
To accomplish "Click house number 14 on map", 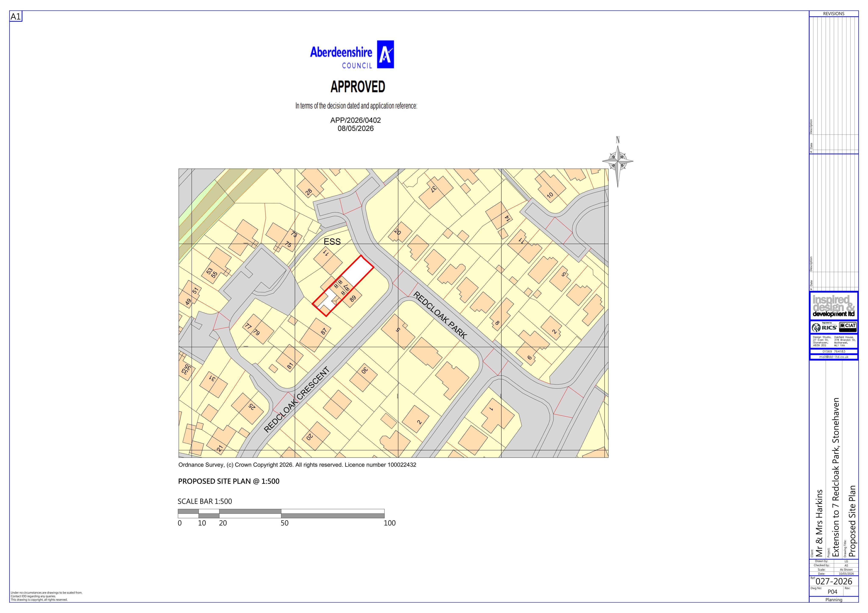I will (x=507, y=218).
